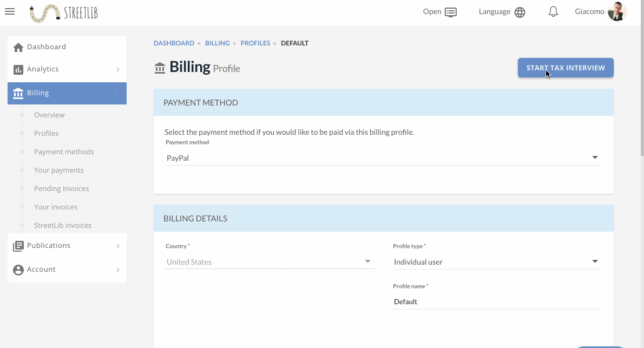Open the support tickets chat icon
Screen dimensions: 644x348
tap(451, 12)
